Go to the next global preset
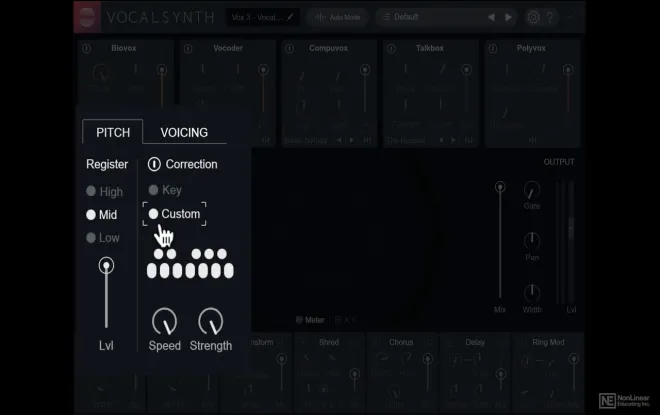This screenshot has width=660, height=415. coord(508,17)
